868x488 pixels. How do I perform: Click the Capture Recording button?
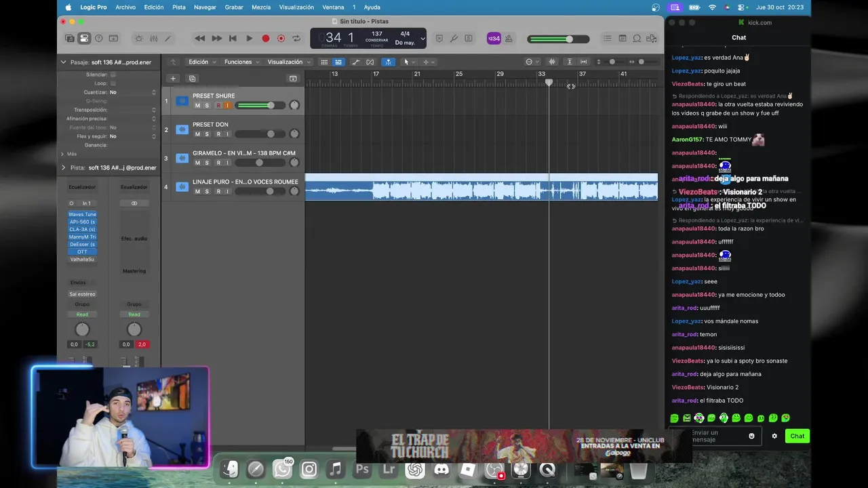pyautogui.click(x=281, y=39)
